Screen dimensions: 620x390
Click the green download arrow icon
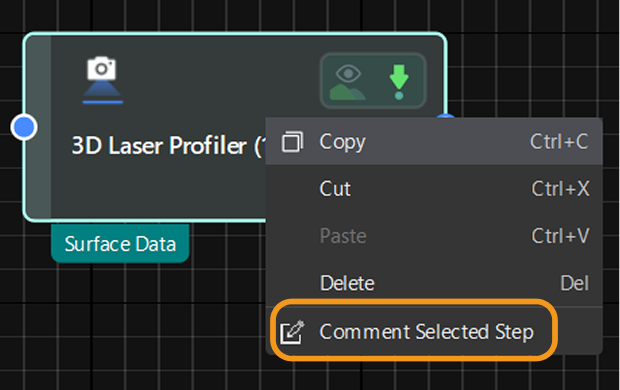399,81
